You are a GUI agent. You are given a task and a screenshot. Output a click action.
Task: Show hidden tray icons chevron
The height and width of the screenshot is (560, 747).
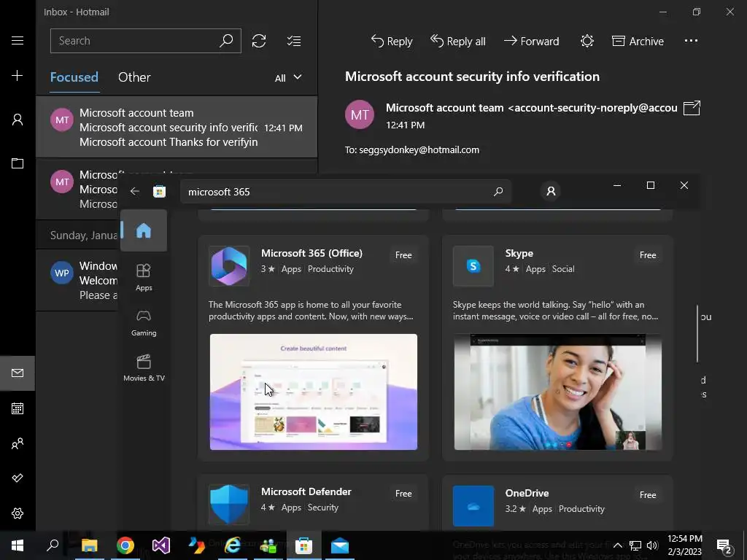coord(617,545)
